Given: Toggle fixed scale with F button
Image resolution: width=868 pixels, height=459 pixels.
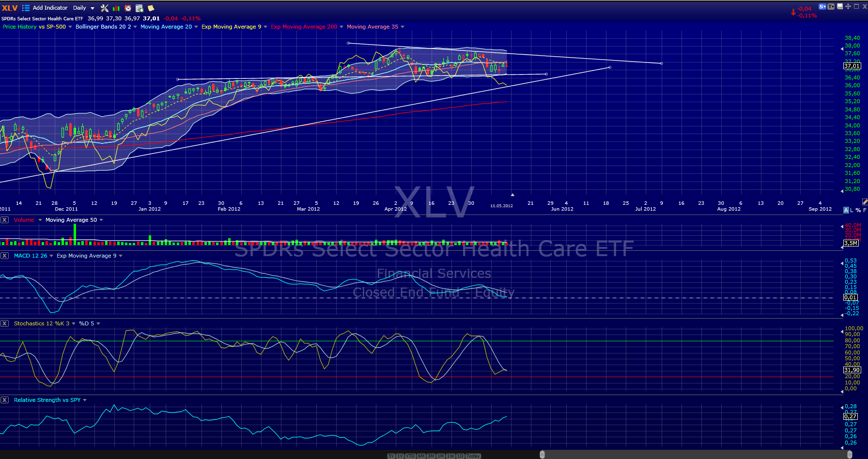Looking at the screenshot, I should [x=865, y=210].
